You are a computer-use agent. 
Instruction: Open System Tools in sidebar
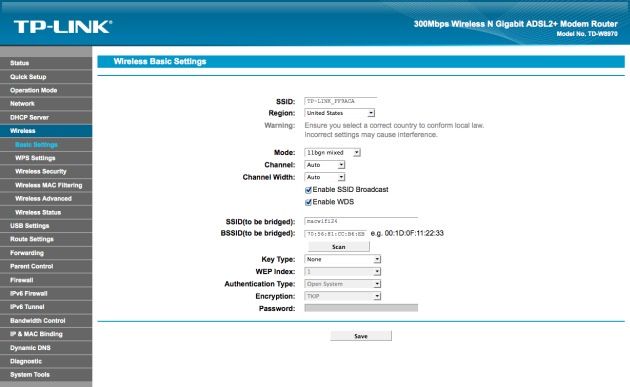click(46, 375)
